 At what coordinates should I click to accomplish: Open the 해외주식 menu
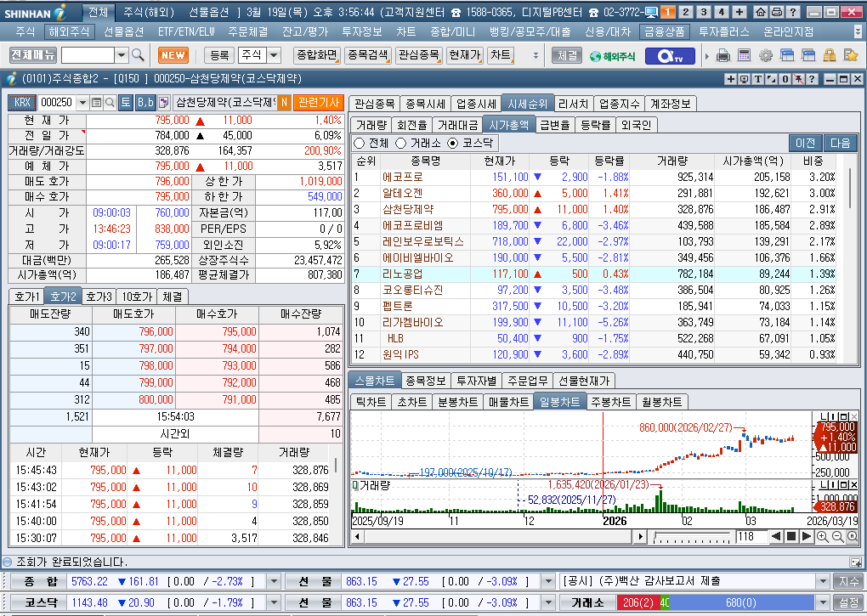point(69,31)
